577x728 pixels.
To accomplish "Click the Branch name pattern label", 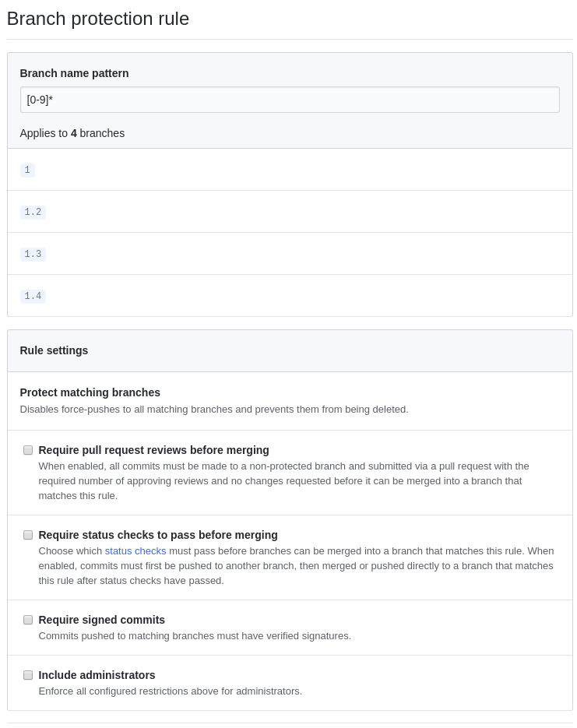I will pos(74,73).
